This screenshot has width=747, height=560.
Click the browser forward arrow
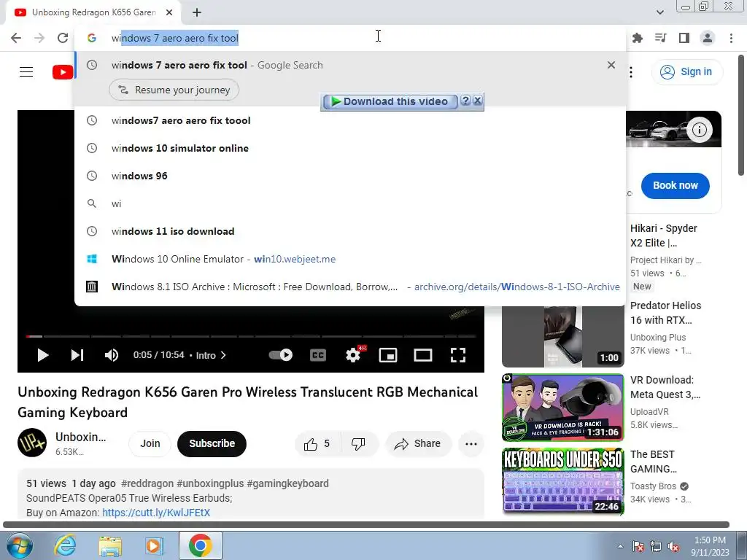click(x=39, y=38)
